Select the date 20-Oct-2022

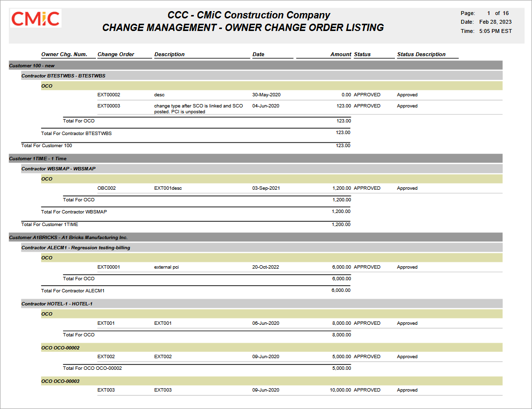point(266,267)
